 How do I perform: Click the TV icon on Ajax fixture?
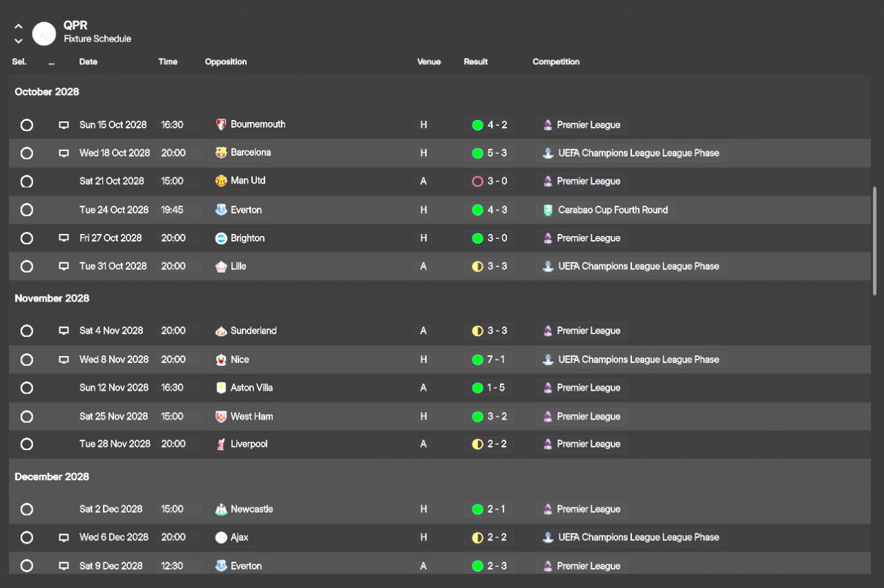point(64,538)
